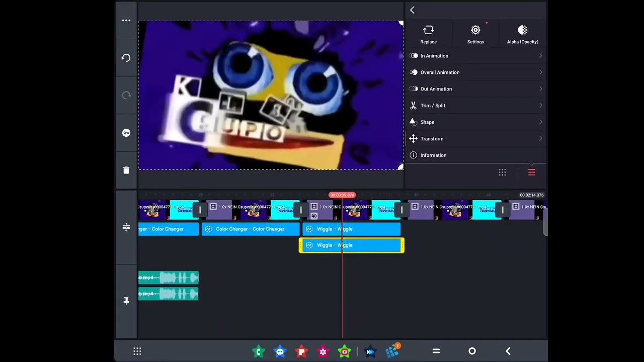Viewport: 644px width, 362px height.
Task: Open the In Animation options
Action: tap(475, 56)
